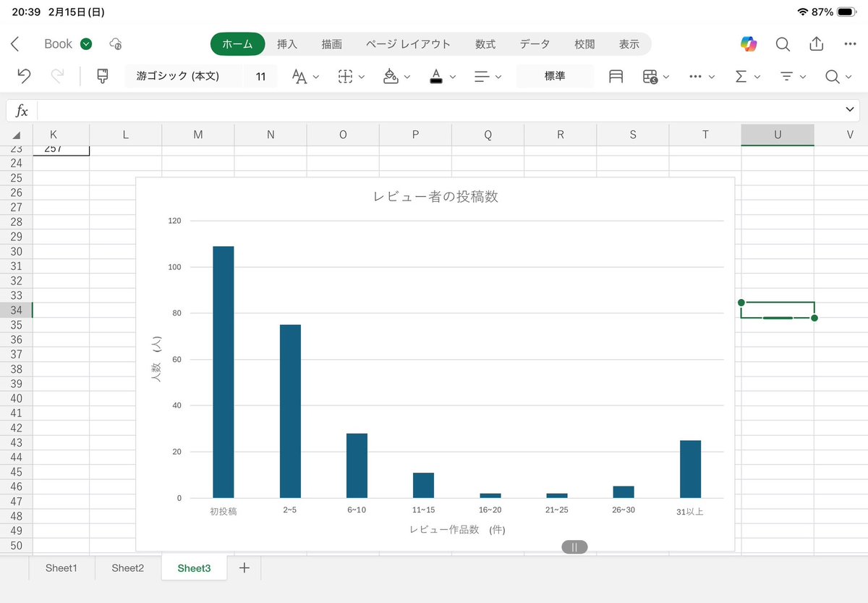Expand alignment dropdown arrow
Image resolution: width=868 pixels, height=603 pixels.
click(x=498, y=77)
